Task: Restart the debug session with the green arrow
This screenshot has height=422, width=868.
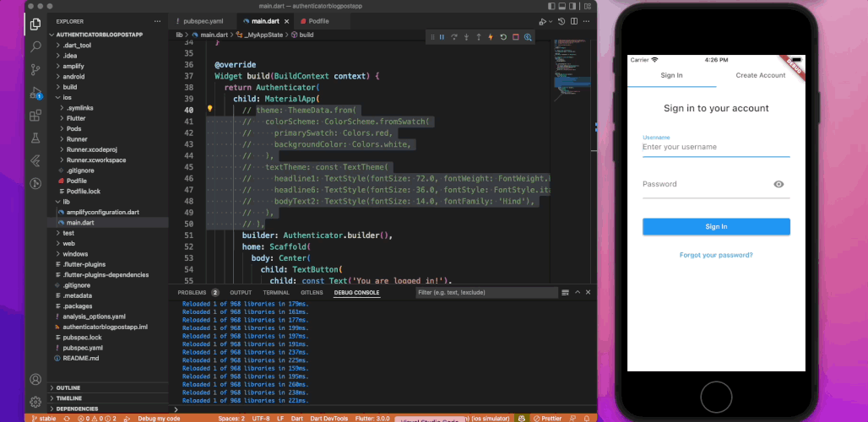Action: [x=503, y=37]
